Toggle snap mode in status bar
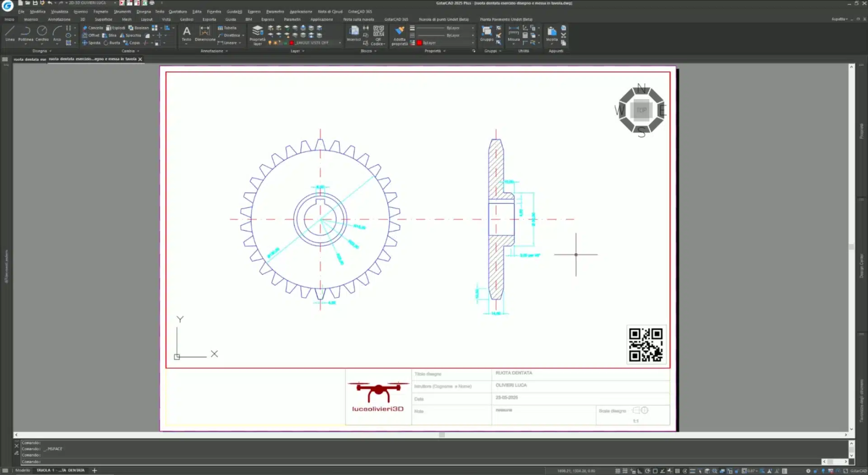This screenshot has width=868, height=475. (x=625, y=471)
